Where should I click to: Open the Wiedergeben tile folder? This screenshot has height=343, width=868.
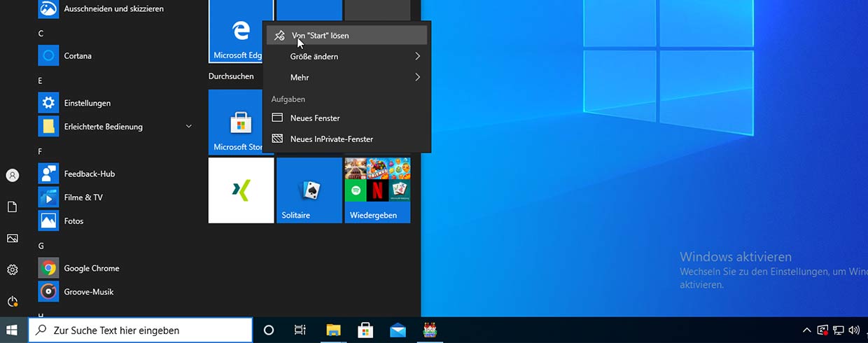tap(377, 190)
